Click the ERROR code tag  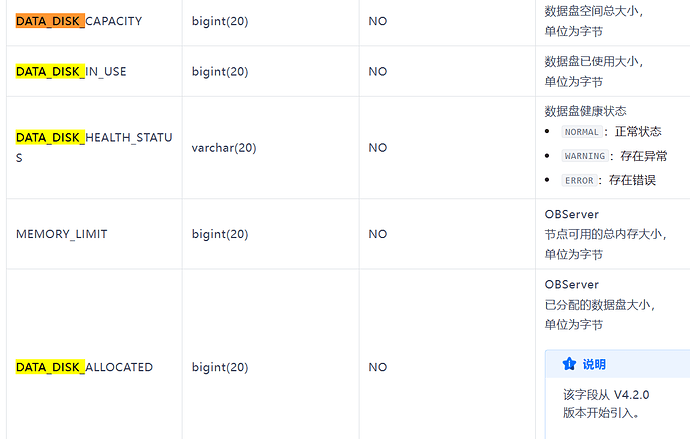(579, 180)
